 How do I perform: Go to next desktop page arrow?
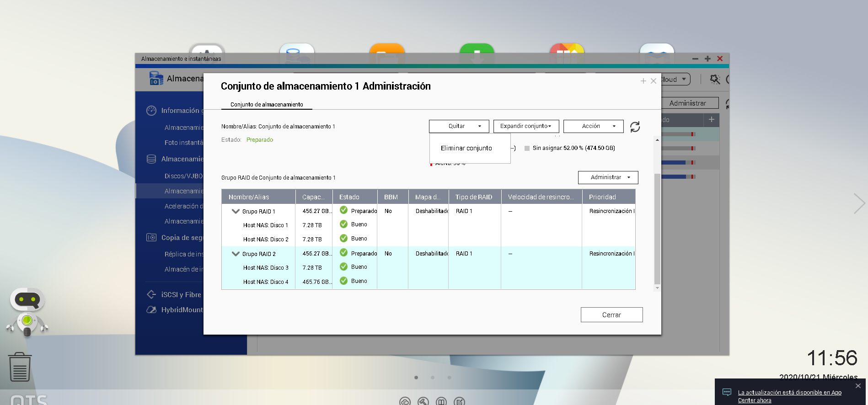[x=859, y=203]
